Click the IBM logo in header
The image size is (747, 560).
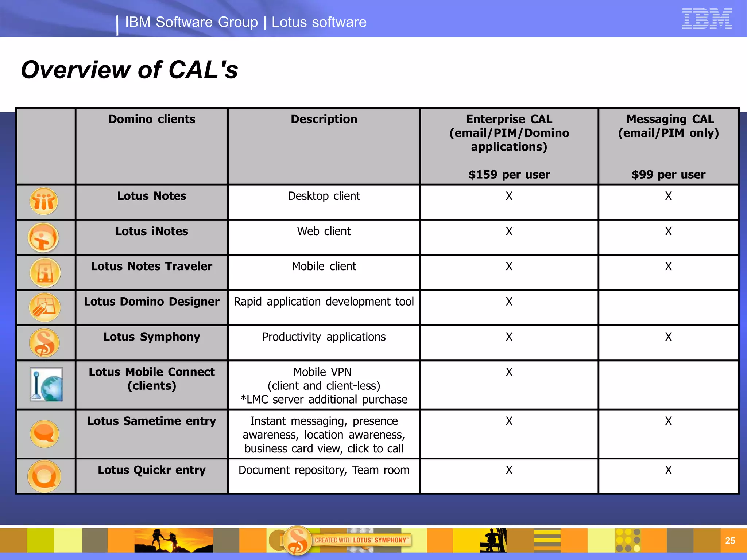(707, 19)
